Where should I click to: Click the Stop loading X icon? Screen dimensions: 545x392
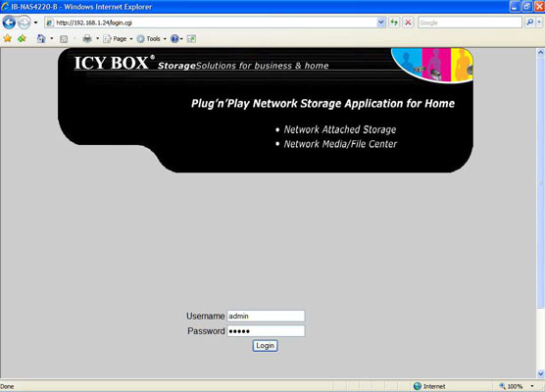point(408,23)
